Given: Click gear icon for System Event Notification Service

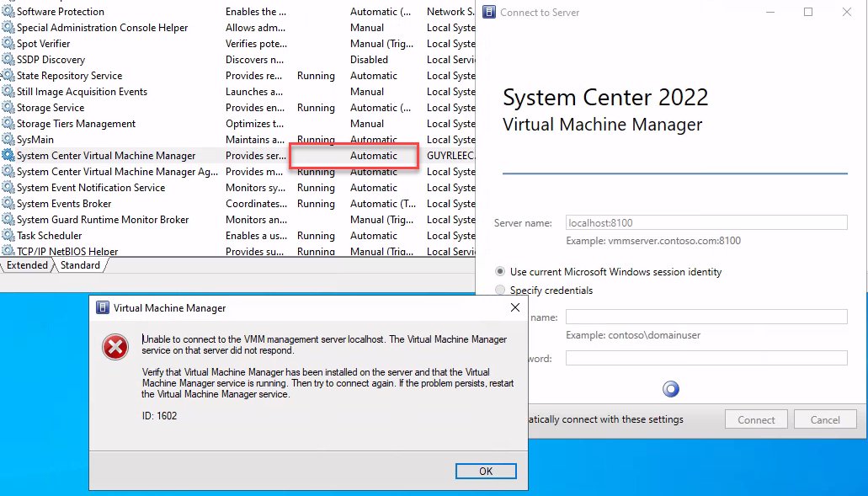Looking at the screenshot, I should [x=8, y=189].
